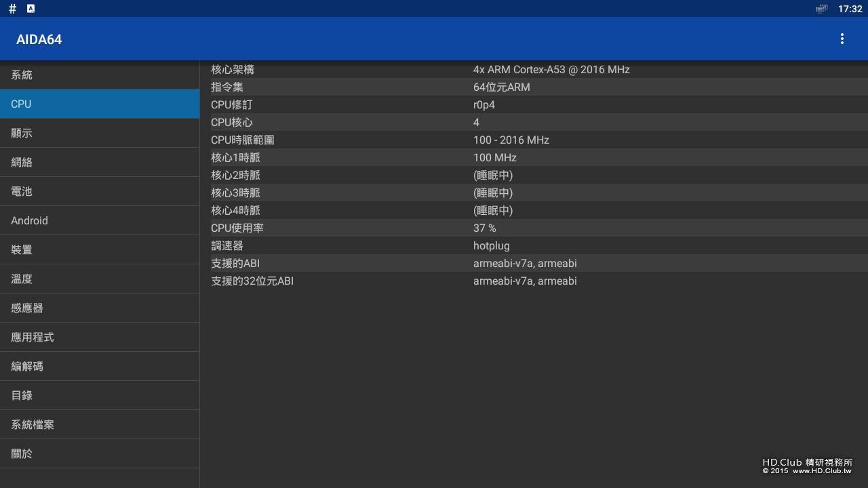Image resolution: width=868 pixels, height=488 pixels.
Task: Select the CPU sidebar item
Action: 100,104
